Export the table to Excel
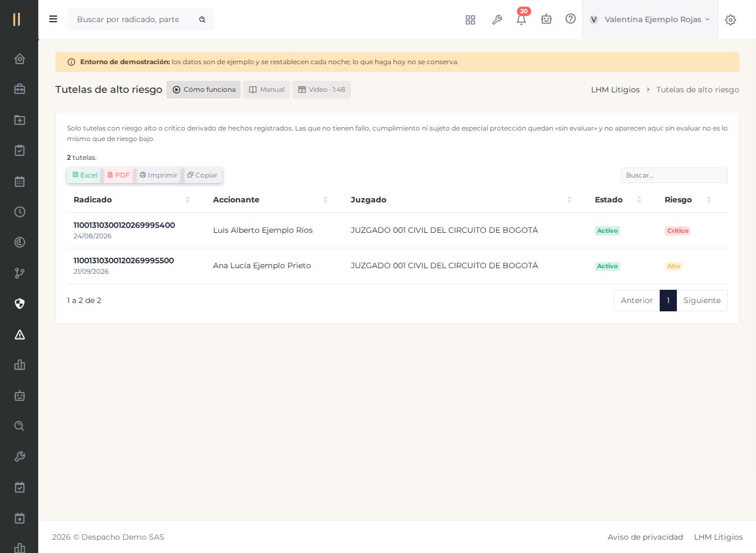This screenshot has width=756, height=553. click(x=85, y=175)
